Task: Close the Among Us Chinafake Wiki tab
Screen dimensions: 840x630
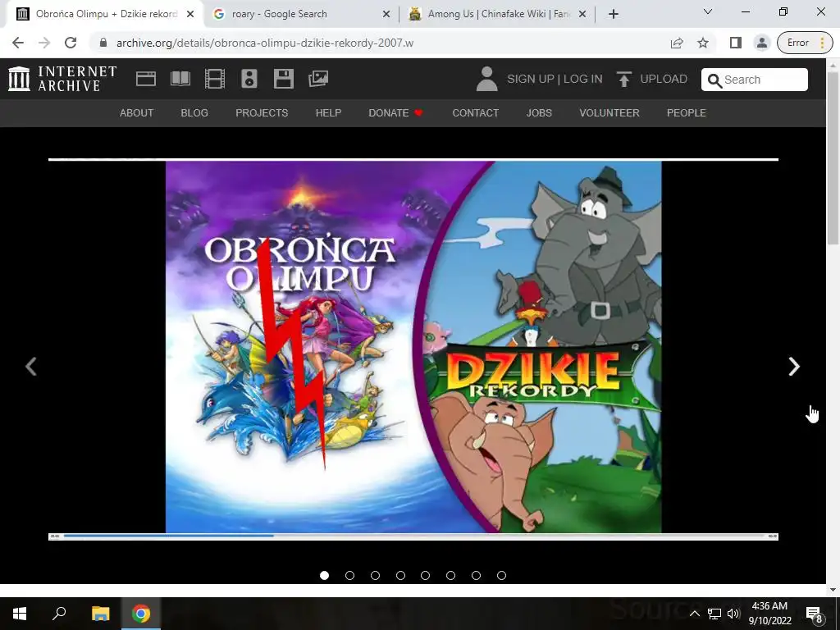Action: (582, 14)
